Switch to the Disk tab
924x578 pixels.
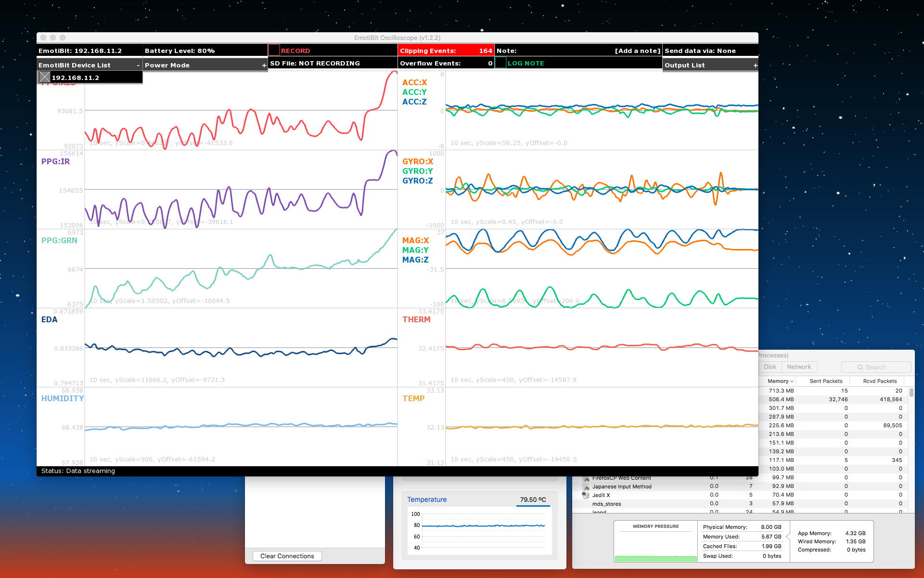click(770, 367)
